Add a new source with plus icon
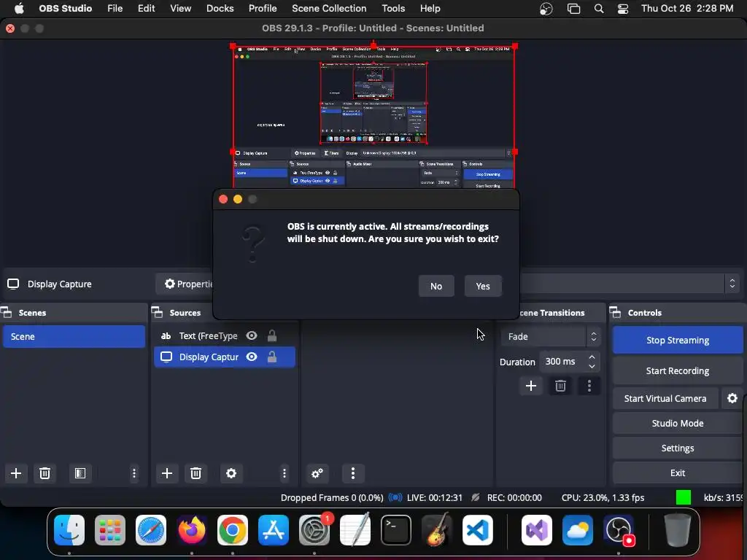The image size is (747, 560). pyautogui.click(x=167, y=473)
